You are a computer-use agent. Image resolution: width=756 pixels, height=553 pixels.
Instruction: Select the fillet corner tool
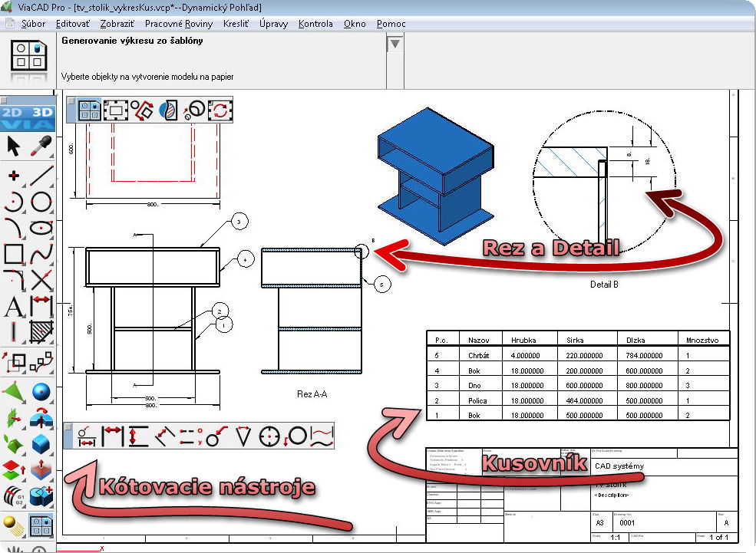(x=14, y=280)
